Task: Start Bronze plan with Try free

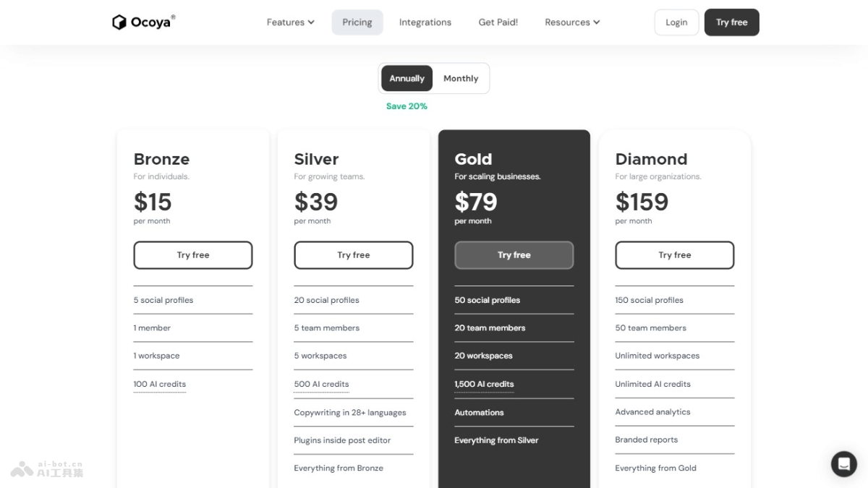Action: point(193,255)
